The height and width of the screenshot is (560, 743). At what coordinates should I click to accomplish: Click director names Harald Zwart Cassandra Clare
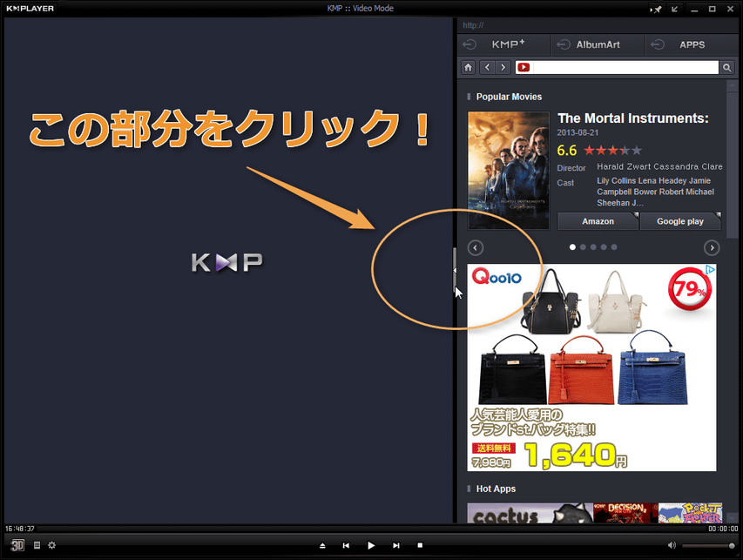(659, 166)
